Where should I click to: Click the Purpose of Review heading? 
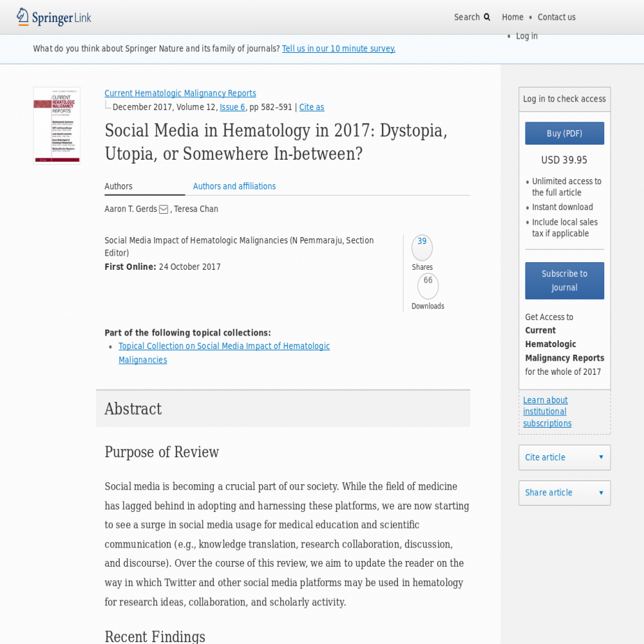(162, 452)
